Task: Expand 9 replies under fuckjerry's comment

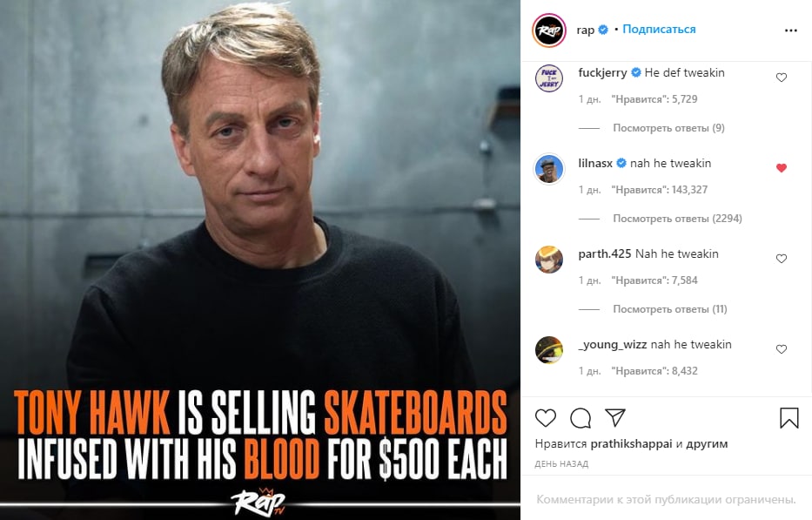Action: tap(668, 128)
